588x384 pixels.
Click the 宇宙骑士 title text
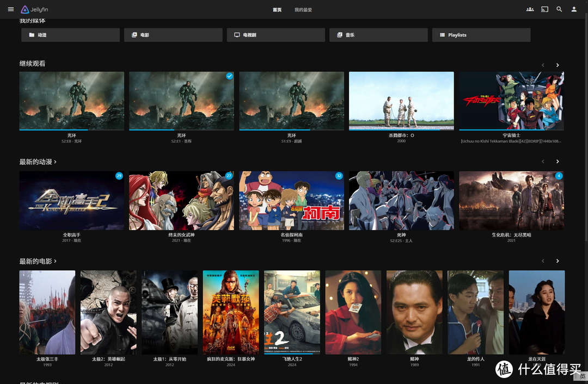(x=511, y=135)
